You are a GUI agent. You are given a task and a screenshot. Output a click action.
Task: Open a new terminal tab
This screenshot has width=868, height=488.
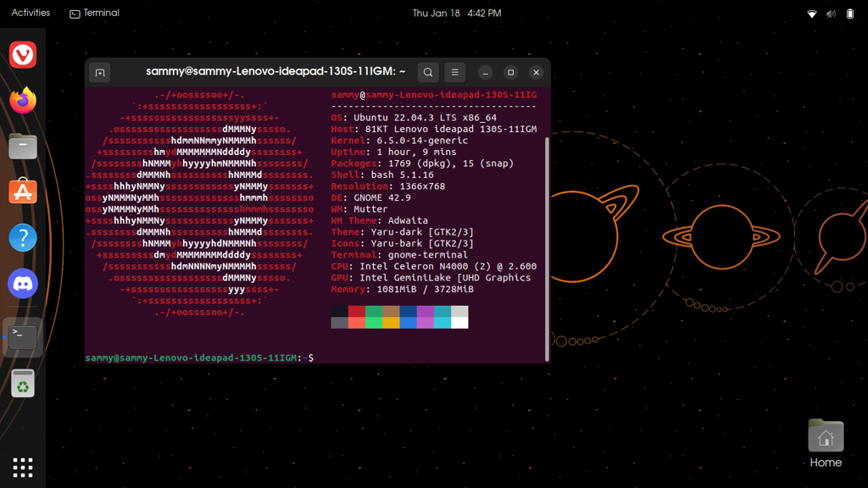pos(100,73)
